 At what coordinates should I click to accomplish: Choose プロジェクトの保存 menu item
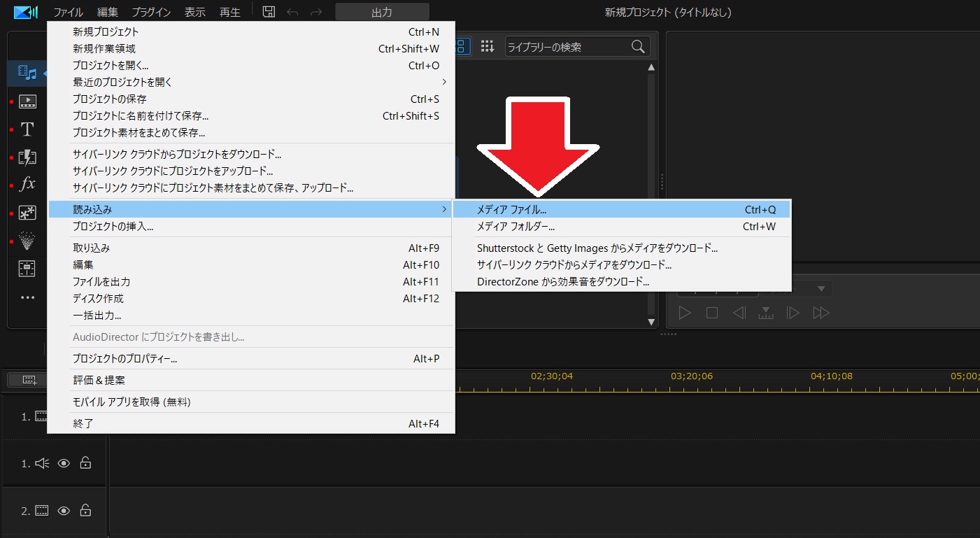click(x=251, y=99)
